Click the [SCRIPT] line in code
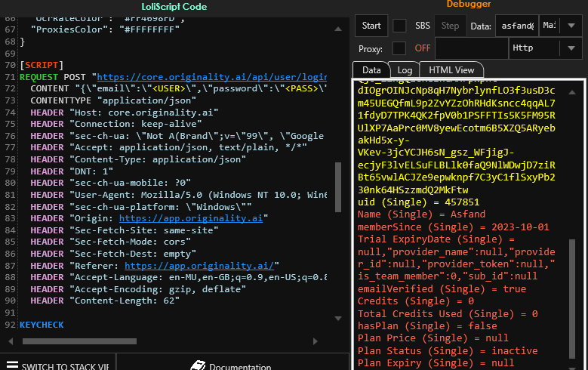The image size is (588, 370). (42, 65)
